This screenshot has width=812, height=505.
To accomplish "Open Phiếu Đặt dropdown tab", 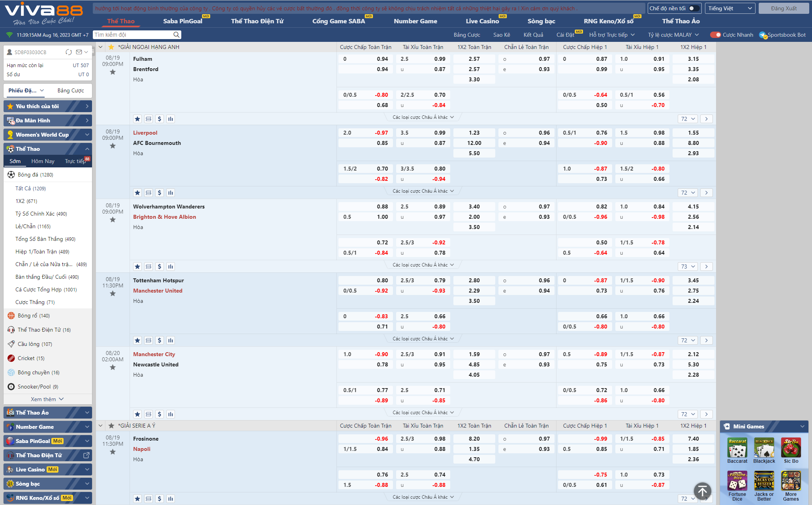I will click(x=26, y=90).
